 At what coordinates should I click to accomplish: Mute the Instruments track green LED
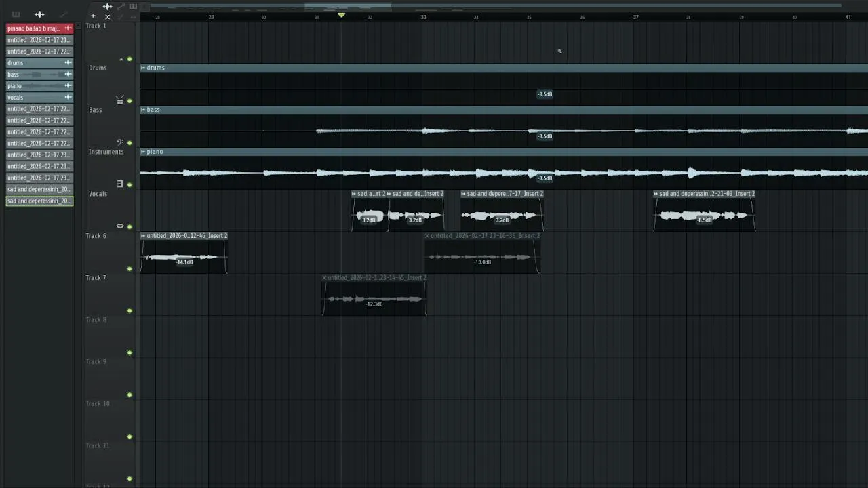tap(130, 185)
